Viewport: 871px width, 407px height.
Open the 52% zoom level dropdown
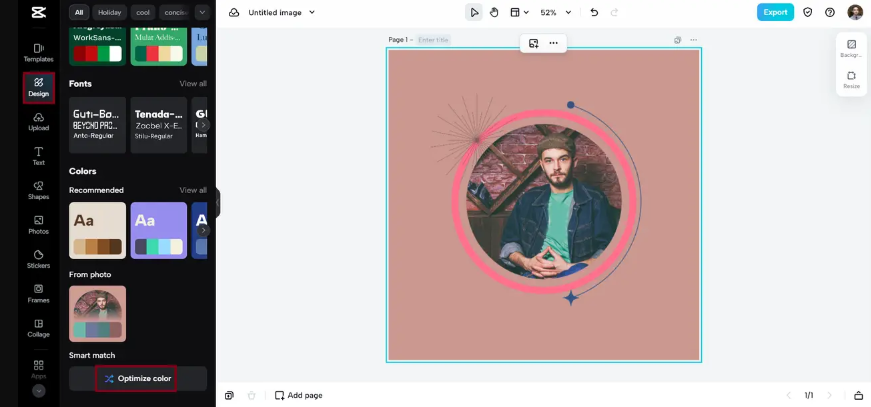point(555,12)
